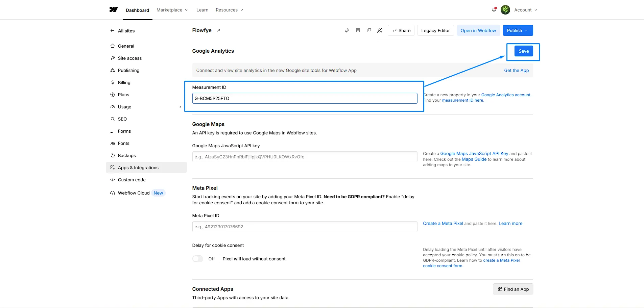Open the Learn menu item
This screenshot has height=308, width=644.
pyautogui.click(x=202, y=10)
